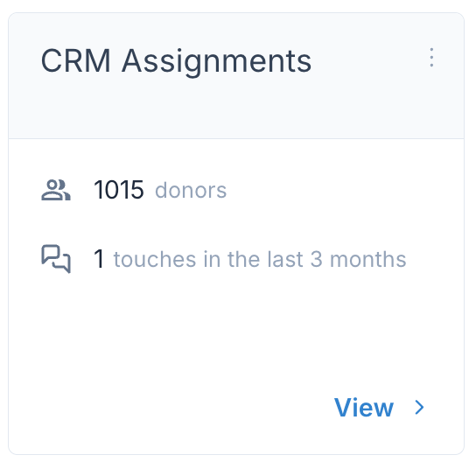The width and height of the screenshot is (476, 469).
Task: Select the touches row in the card
Action: 223,259
